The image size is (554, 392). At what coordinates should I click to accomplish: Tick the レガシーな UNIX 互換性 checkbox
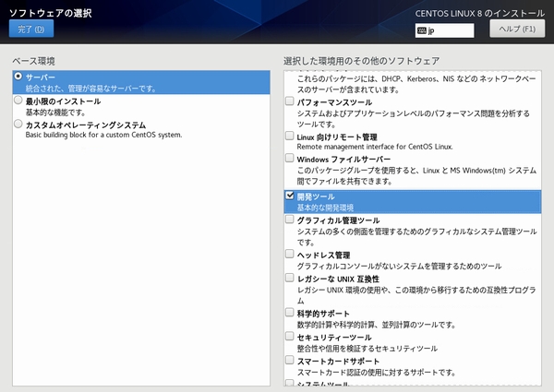(289, 278)
